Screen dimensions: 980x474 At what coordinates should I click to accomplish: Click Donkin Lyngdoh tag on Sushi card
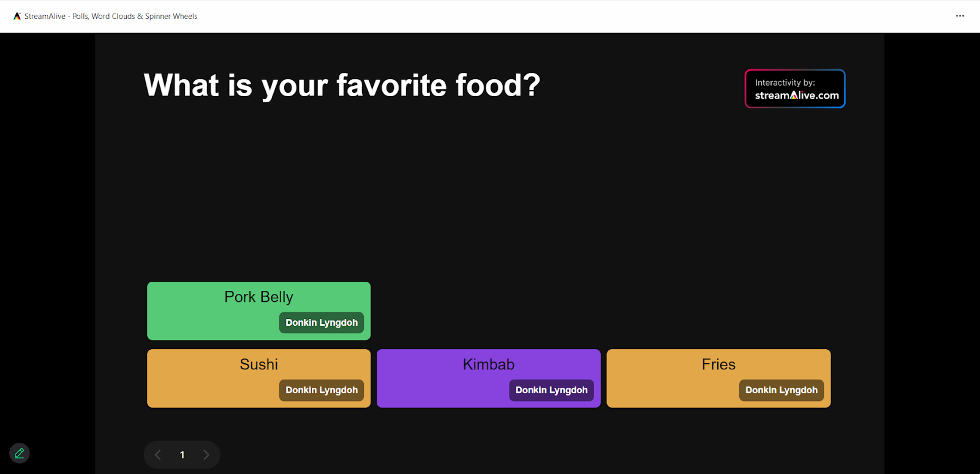(322, 390)
